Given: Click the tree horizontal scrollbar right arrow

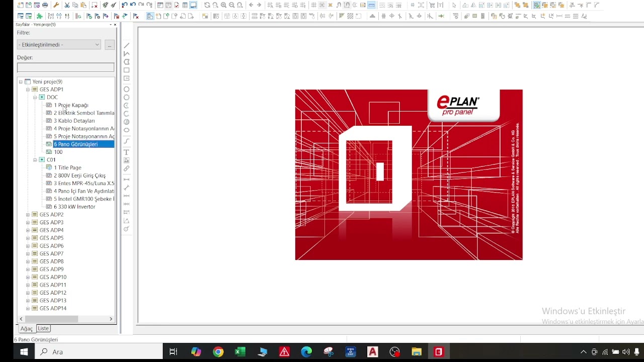Looking at the screenshot, I should pos(111,319).
